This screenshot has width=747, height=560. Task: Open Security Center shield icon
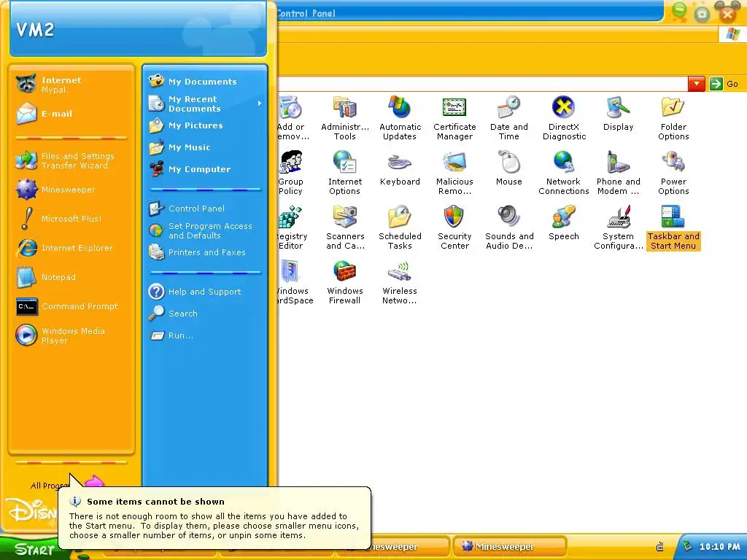coord(454,227)
